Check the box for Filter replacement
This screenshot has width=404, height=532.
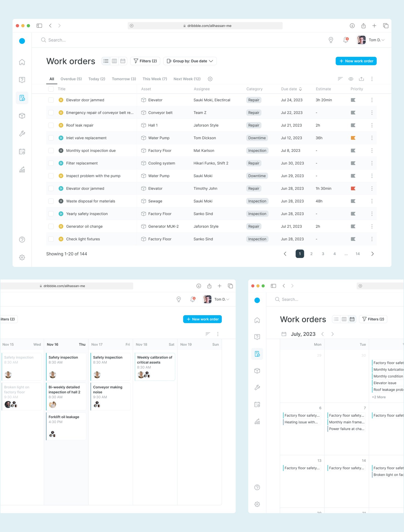[51, 163]
